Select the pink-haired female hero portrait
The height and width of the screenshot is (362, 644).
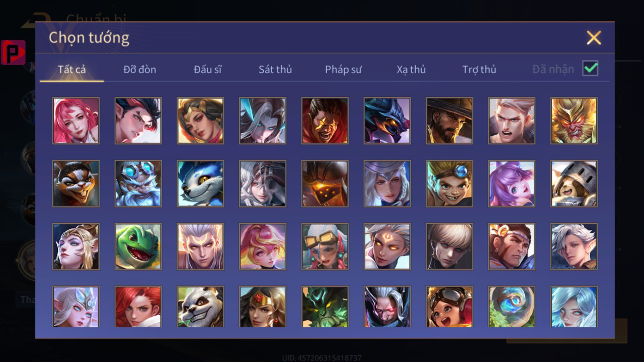coord(76,121)
